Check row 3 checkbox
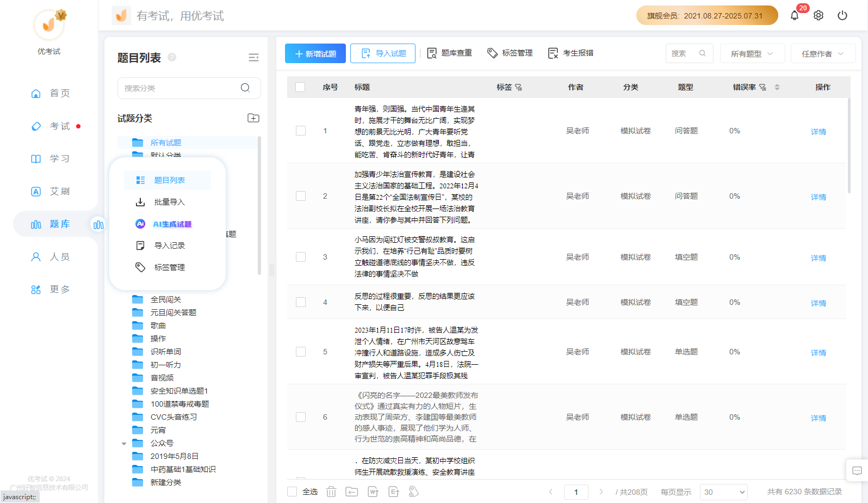The image size is (868, 503). (x=301, y=257)
